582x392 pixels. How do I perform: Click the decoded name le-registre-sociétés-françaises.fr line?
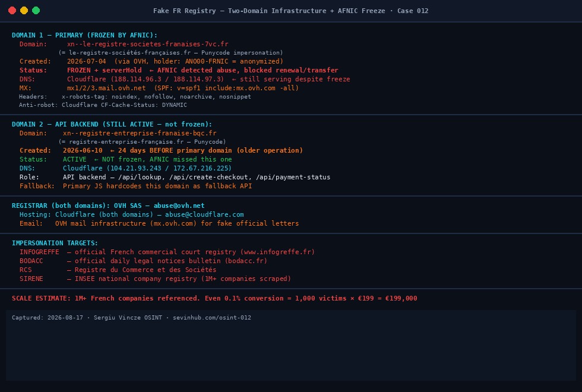tap(171, 53)
